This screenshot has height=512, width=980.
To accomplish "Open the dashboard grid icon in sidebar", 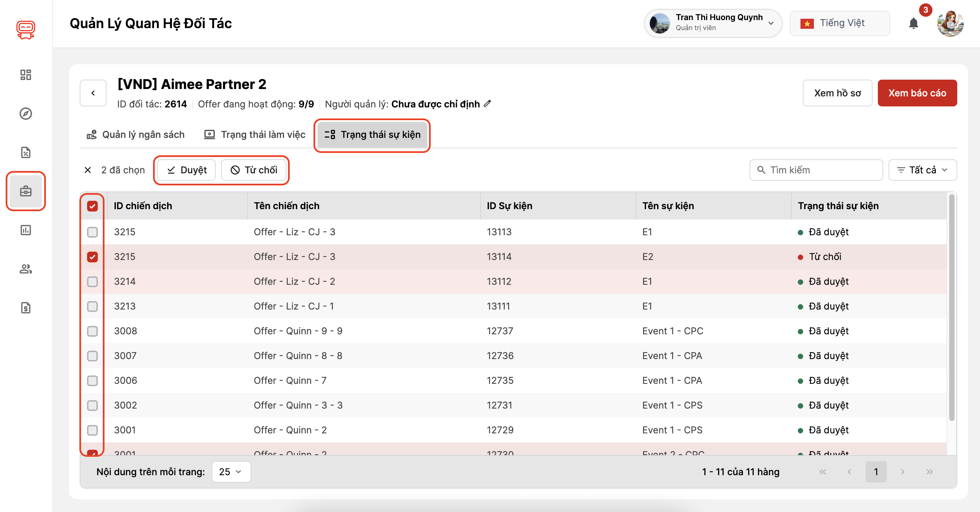I will pyautogui.click(x=25, y=75).
